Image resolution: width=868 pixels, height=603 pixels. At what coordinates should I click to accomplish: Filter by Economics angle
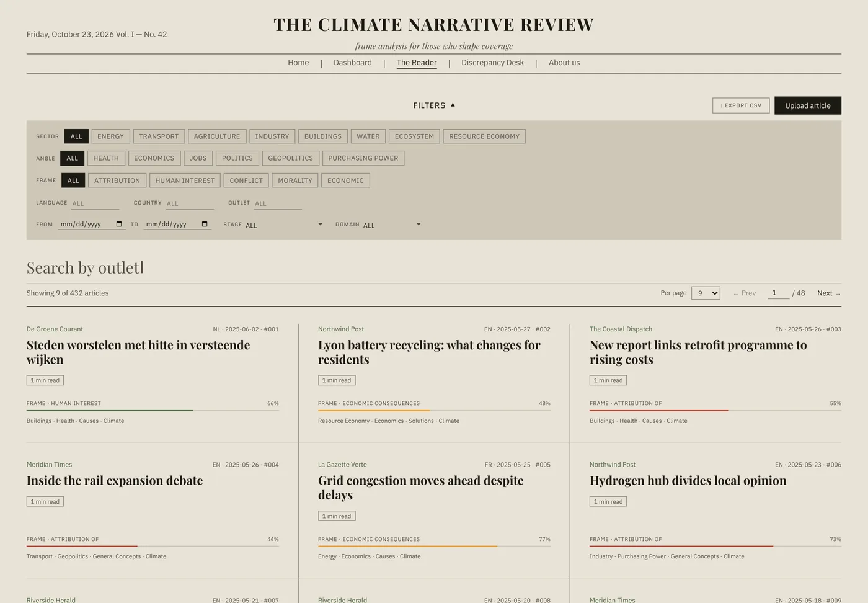click(154, 158)
